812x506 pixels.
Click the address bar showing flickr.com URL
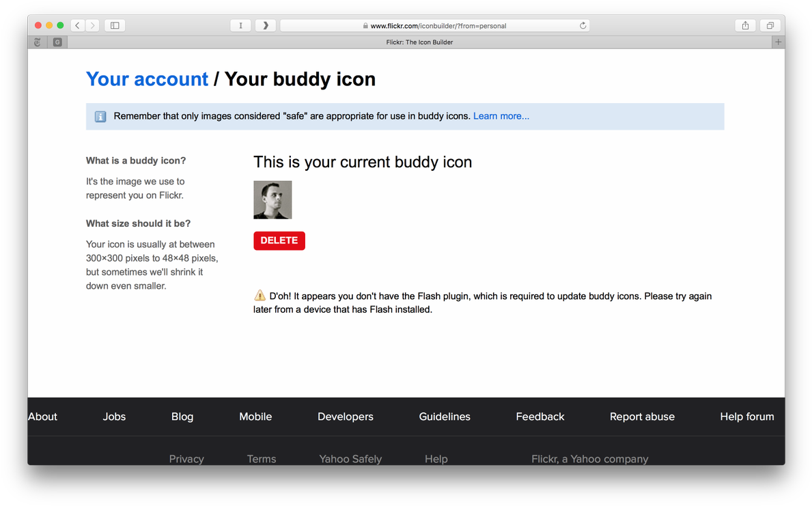434,25
